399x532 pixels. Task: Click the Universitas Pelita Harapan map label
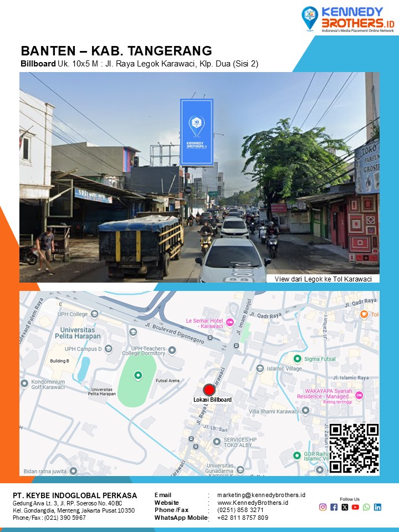point(78,333)
